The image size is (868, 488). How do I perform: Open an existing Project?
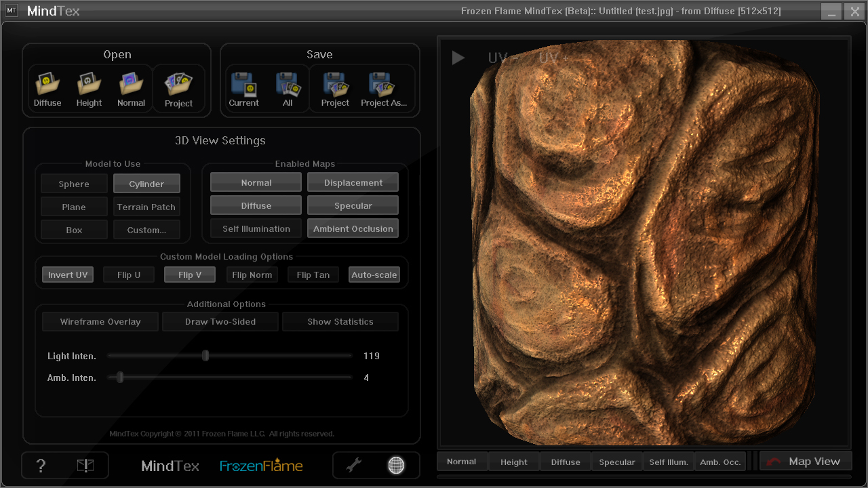point(178,89)
